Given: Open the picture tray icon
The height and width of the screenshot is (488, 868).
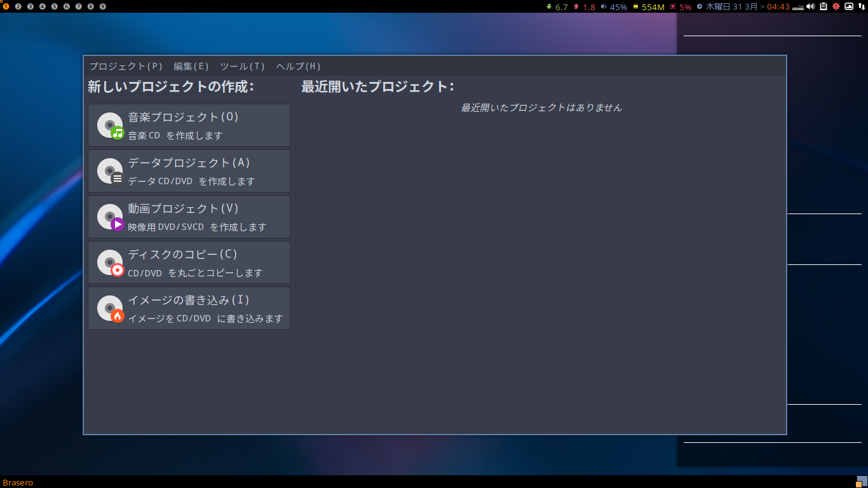Looking at the screenshot, I should [x=849, y=6].
